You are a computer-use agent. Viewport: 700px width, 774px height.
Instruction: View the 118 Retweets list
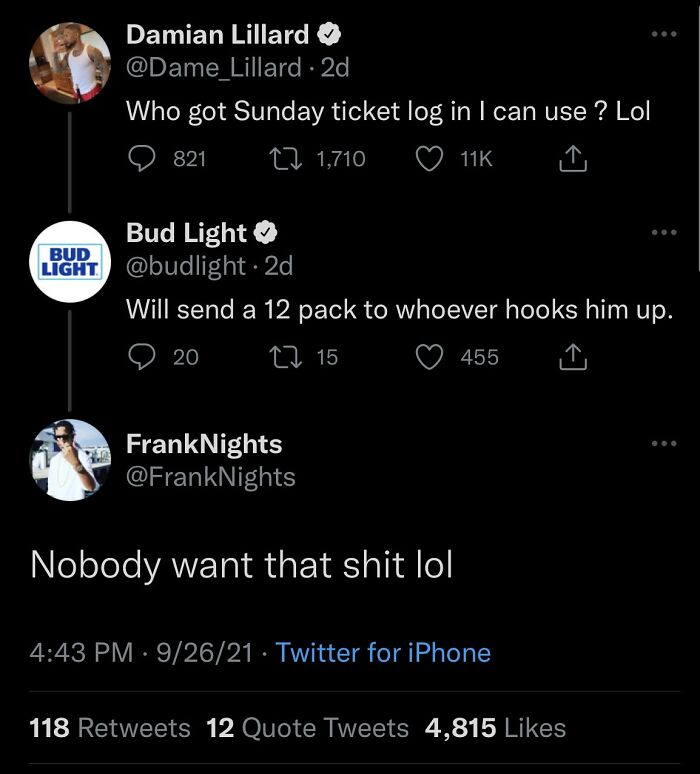[x=110, y=728]
